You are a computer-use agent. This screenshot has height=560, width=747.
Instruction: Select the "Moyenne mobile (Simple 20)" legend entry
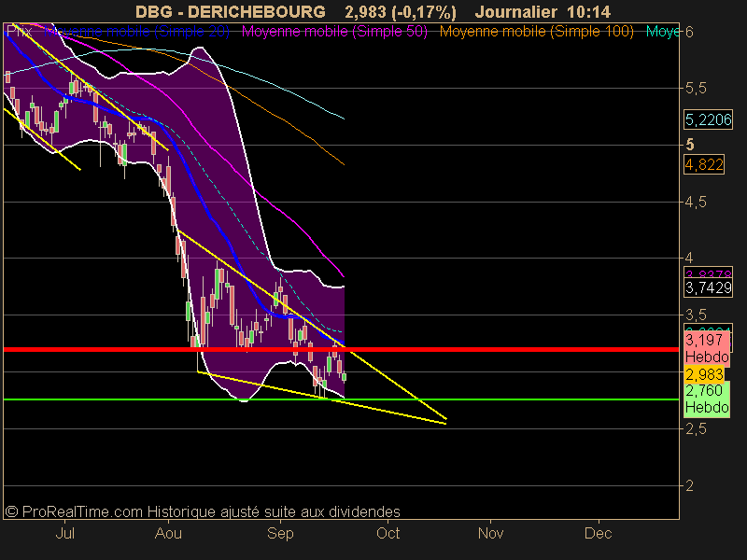click(136, 32)
